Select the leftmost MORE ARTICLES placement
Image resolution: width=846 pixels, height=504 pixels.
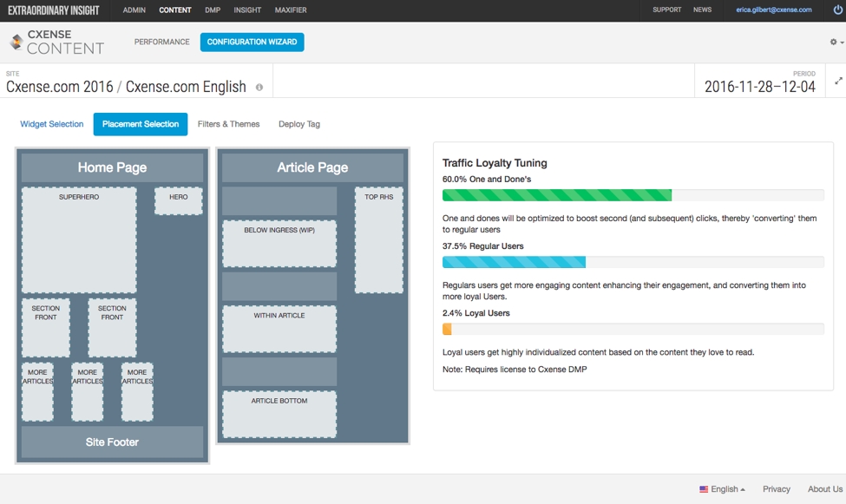point(37,392)
